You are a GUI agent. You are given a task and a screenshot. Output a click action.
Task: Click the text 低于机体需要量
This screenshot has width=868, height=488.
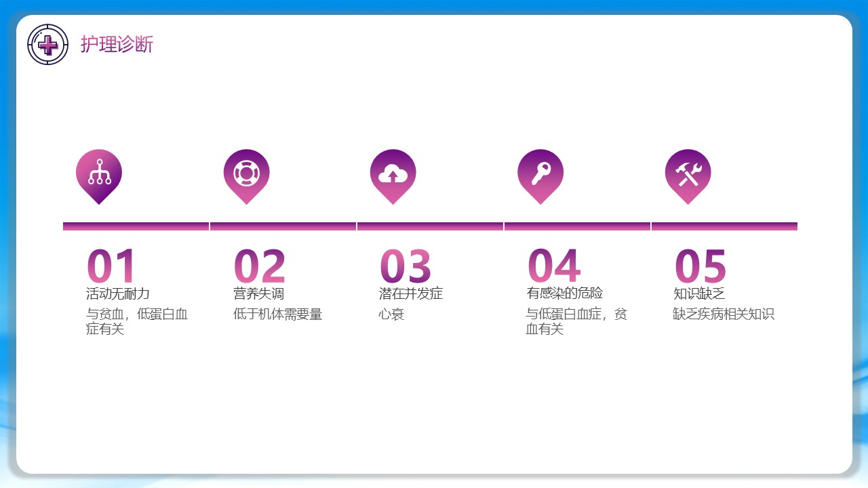277,314
